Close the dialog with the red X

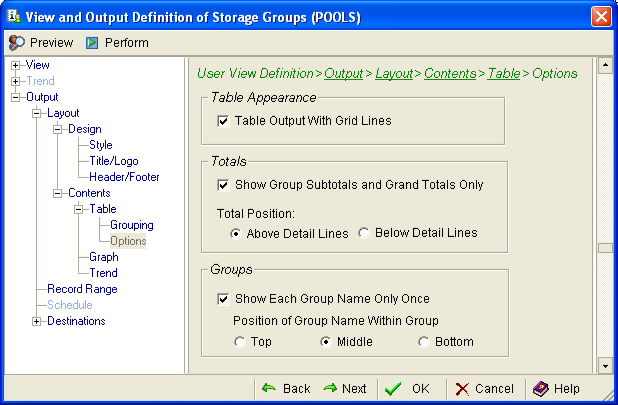[601, 17]
